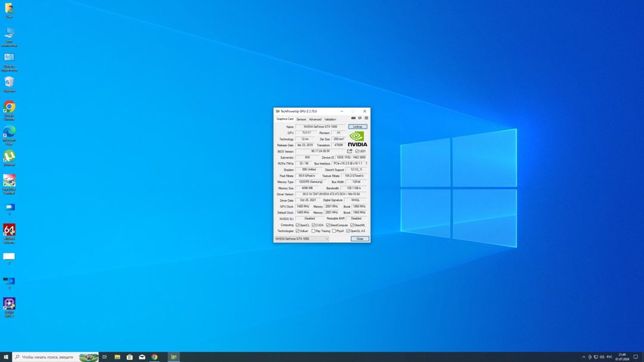The height and width of the screenshot is (362, 644).
Task: Select Control Panel desktop icon
Action: pos(9,61)
